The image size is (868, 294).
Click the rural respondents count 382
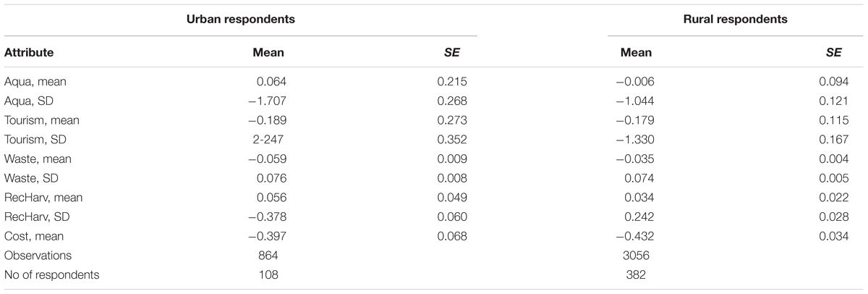click(631, 274)
